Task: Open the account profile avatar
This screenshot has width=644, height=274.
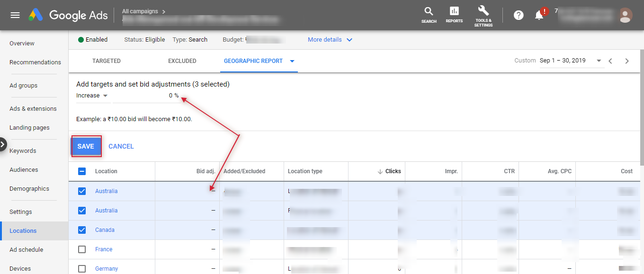Action: (x=625, y=15)
